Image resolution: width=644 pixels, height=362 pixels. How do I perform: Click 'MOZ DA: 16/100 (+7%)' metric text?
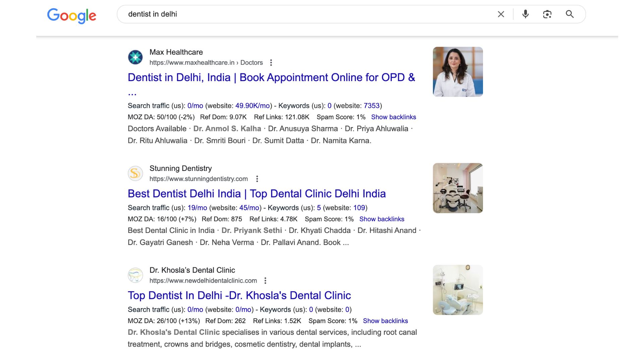162,219
